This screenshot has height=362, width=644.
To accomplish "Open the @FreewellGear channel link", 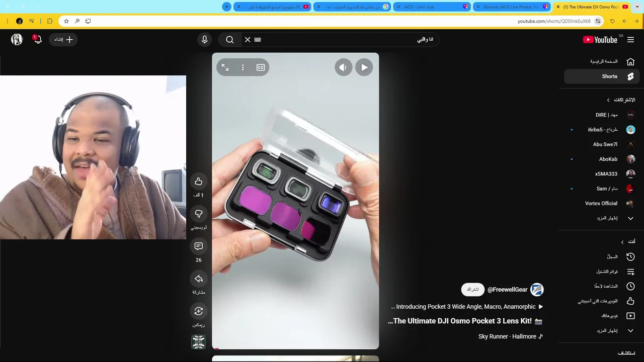I will [x=508, y=290].
